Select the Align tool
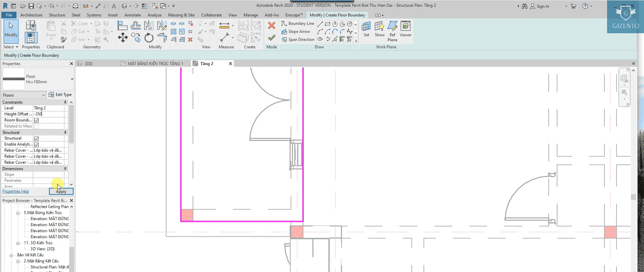Viewport: 644px width, 272px height. click(122, 26)
